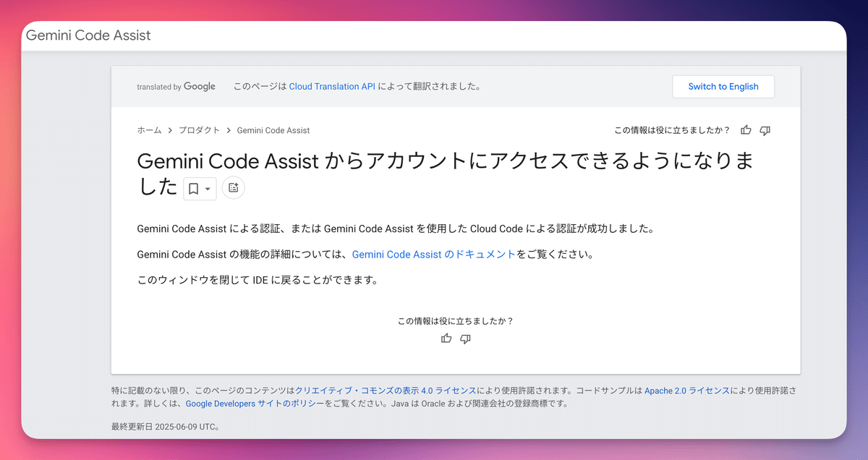
Task: Give thumbs down feedback near the breadcrumb
Action: click(x=765, y=130)
